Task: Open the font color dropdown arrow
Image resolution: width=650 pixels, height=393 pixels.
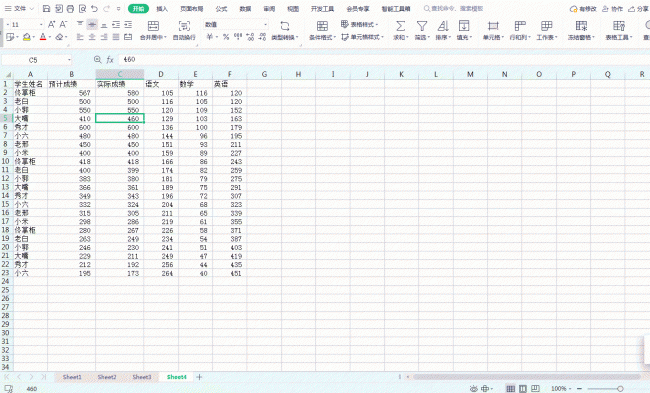Action: pyautogui.click(x=49, y=37)
